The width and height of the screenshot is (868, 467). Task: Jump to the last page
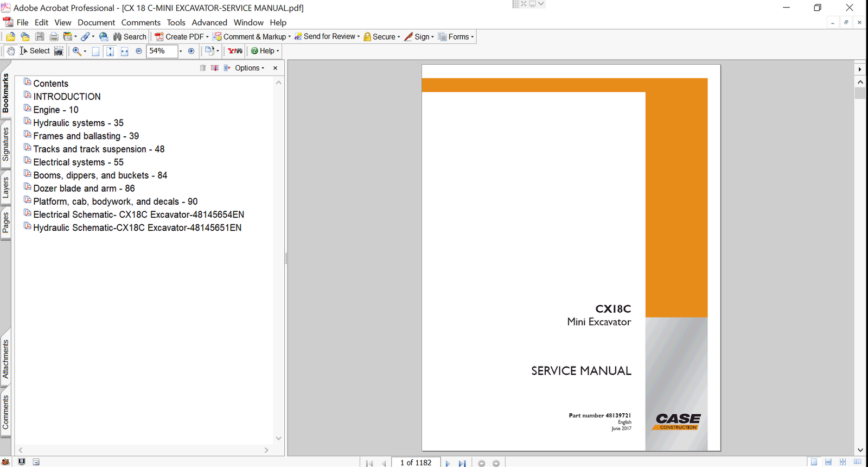click(462, 463)
